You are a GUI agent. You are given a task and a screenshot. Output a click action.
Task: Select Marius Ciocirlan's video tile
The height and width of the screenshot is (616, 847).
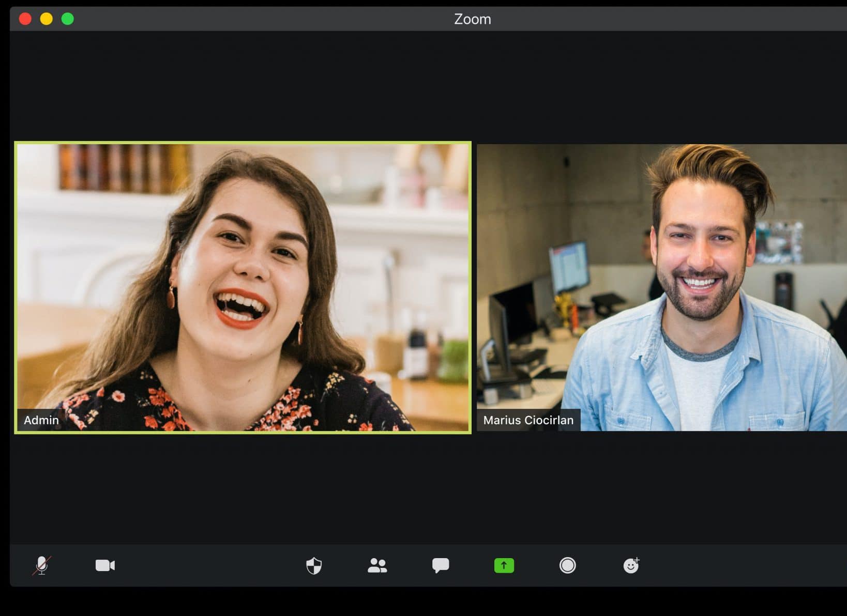click(662, 287)
